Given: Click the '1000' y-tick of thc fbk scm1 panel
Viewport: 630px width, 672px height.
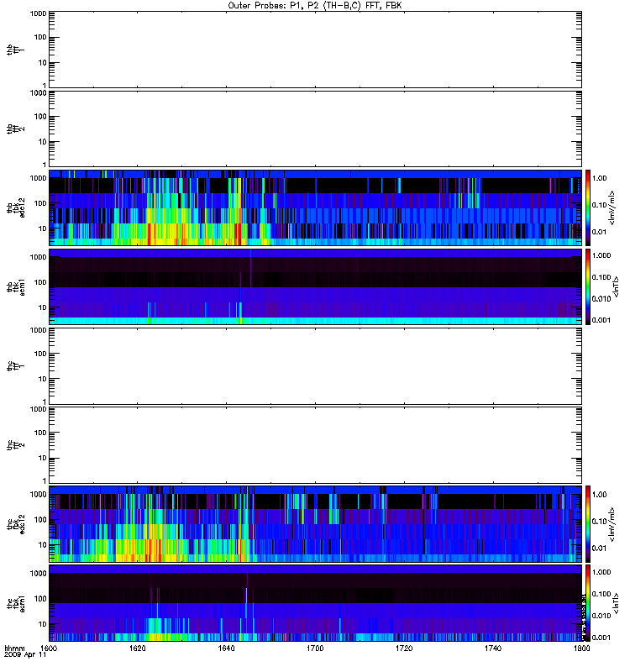Looking at the screenshot, I should tap(38, 574).
